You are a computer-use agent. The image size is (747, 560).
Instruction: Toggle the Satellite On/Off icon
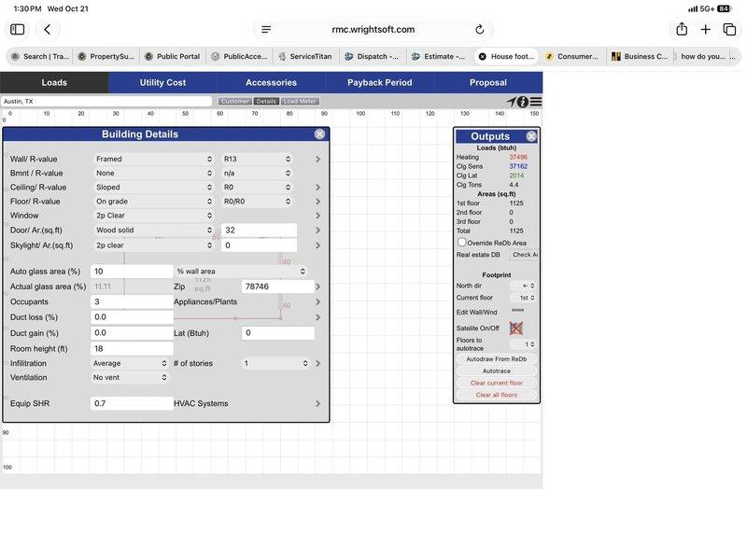coord(516,328)
